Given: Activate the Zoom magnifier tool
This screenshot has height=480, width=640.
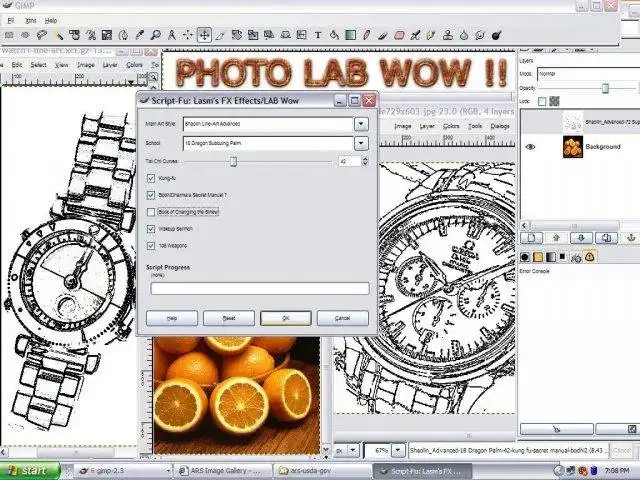Looking at the screenshot, I should tap(156, 36).
